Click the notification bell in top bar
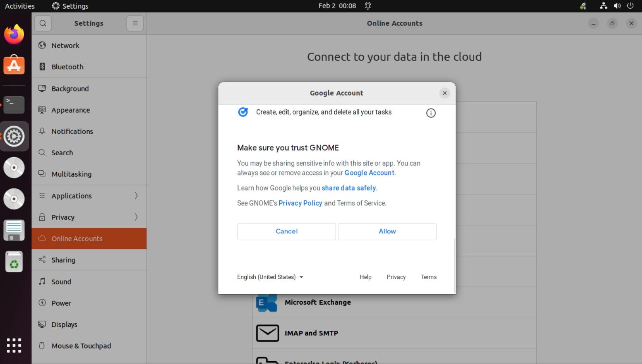The height and width of the screenshot is (364, 642). tap(368, 6)
